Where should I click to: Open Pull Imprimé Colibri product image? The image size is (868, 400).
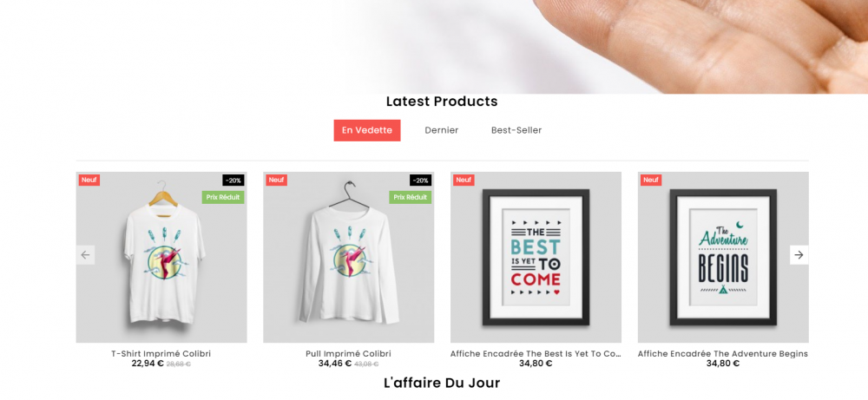coord(348,257)
